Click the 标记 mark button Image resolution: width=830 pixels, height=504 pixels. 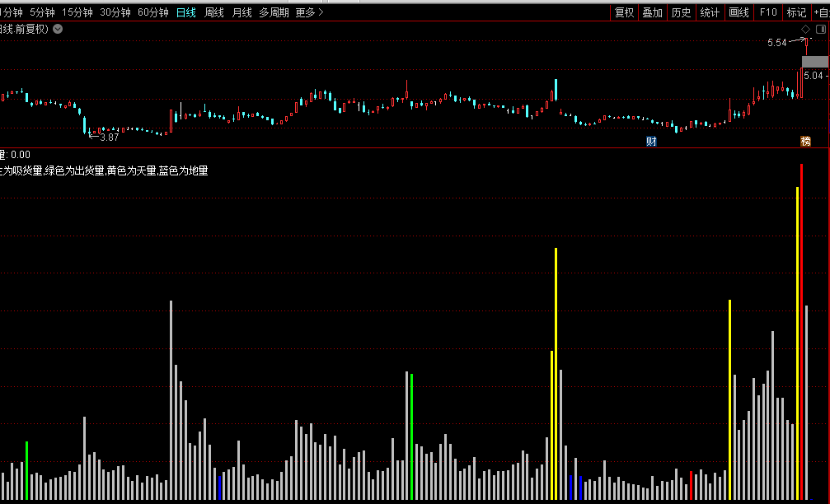(x=796, y=12)
